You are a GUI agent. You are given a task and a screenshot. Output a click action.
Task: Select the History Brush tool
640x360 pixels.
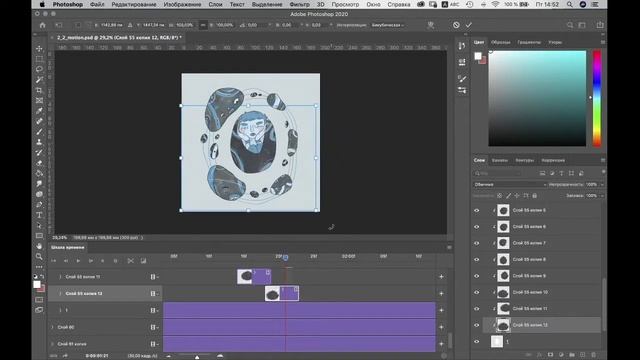39,152
